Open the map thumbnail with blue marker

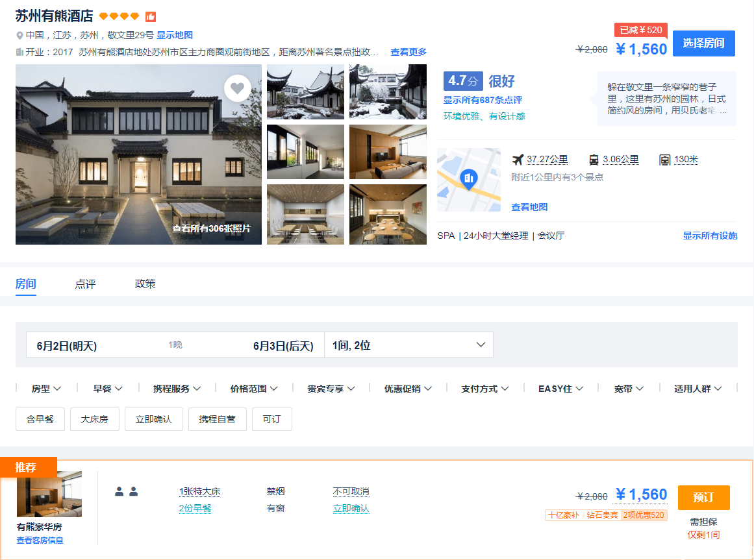tap(469, 180)
